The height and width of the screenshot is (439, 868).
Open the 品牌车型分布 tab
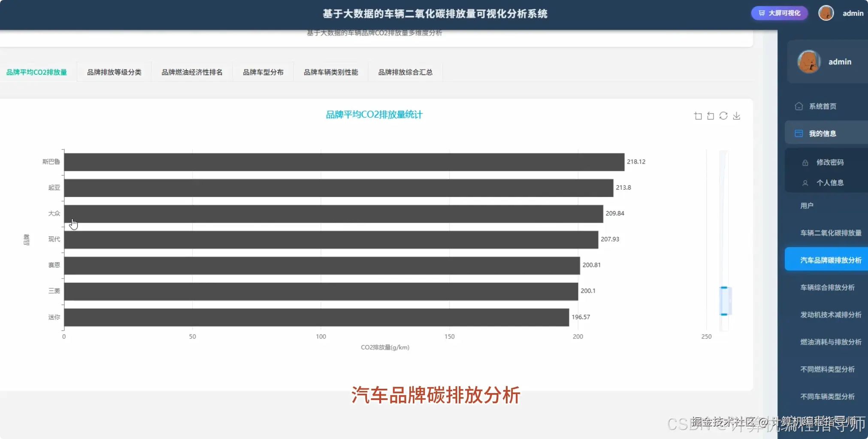pos(263,72)
